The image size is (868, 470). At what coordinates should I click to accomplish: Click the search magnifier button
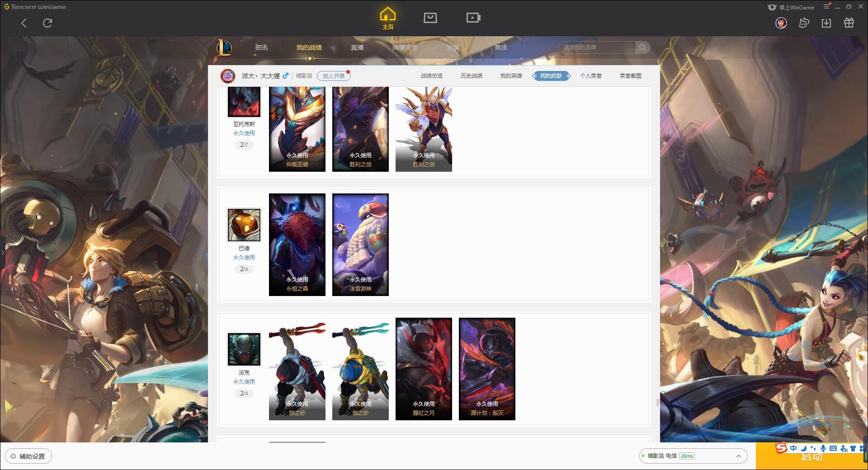point(642,47)
